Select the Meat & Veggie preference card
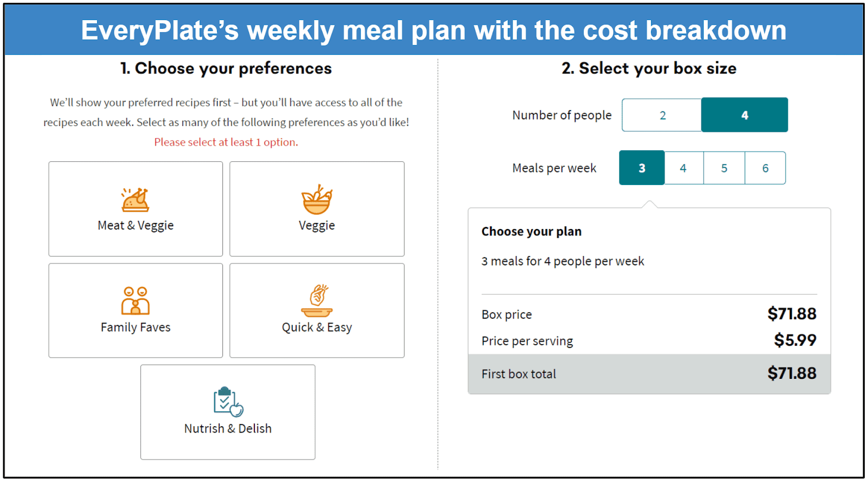The height and width of the screenshot is (482, 868). click(136, 209)
